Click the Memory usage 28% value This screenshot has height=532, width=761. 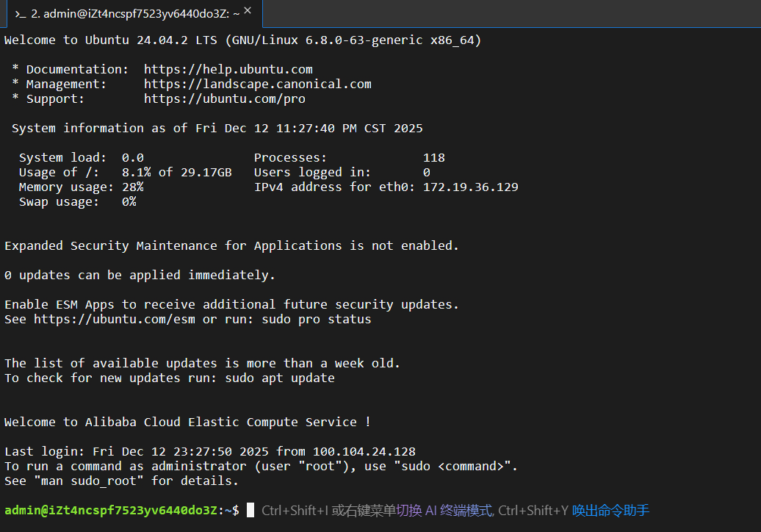pos(132,187)
